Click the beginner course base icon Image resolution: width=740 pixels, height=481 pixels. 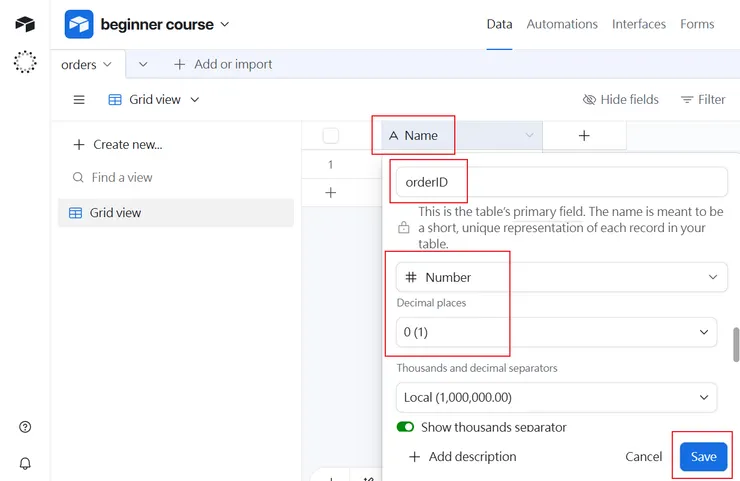79,24
